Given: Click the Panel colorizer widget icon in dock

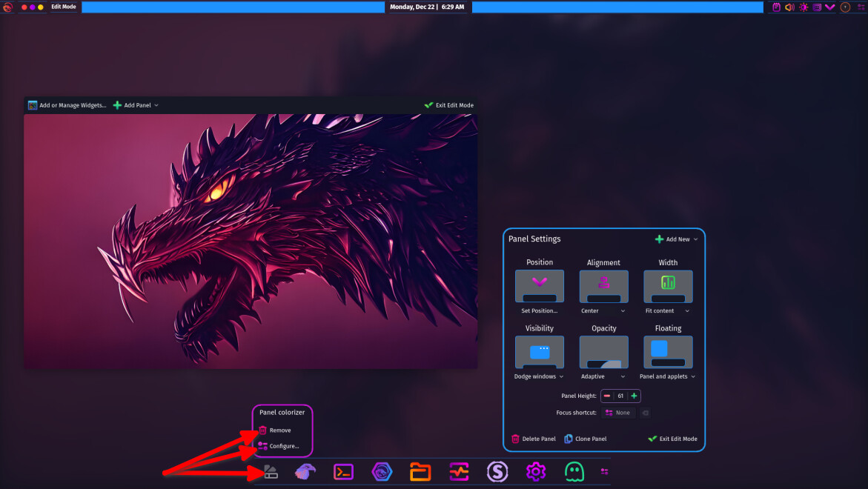Looking at the screenshot, I should pos(271,471).
